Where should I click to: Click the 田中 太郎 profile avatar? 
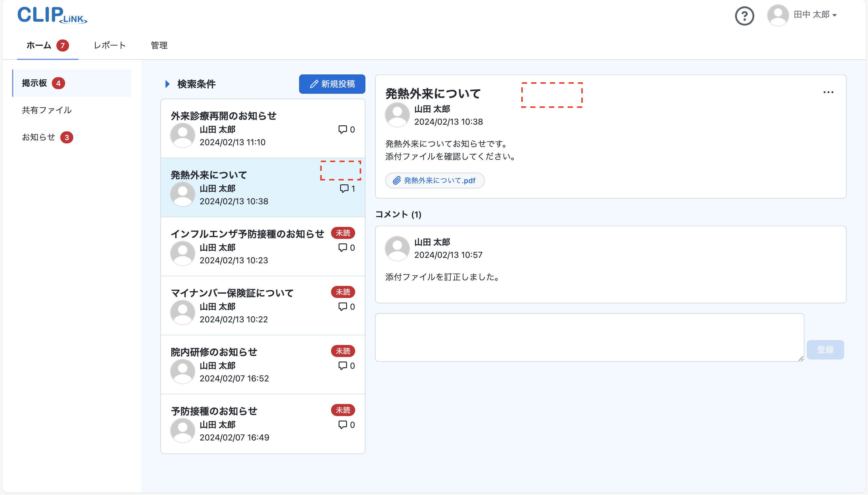pos(778,15)
